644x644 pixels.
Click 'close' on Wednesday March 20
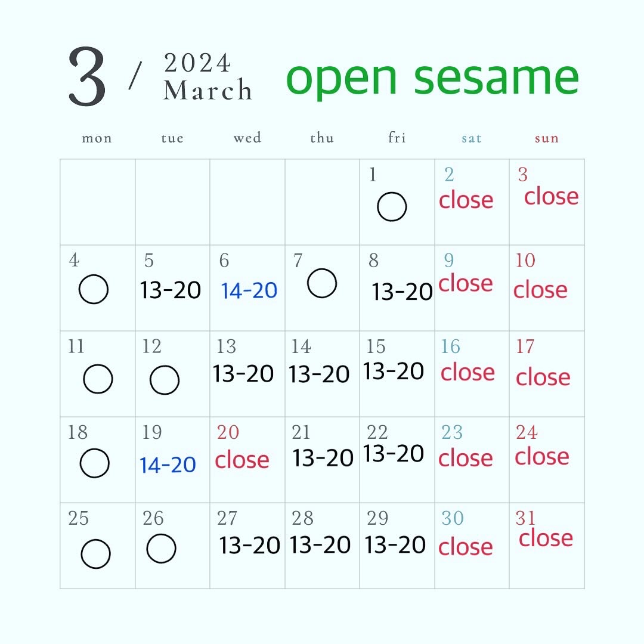point(242,460)
